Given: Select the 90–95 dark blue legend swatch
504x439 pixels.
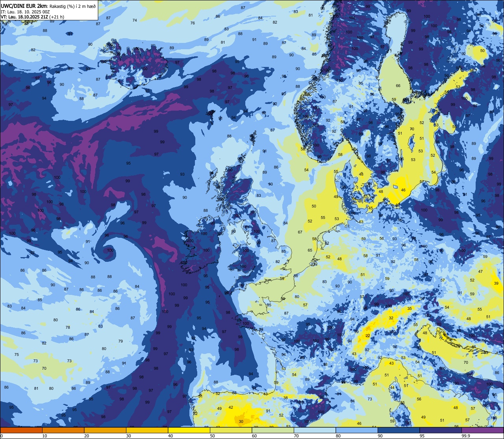Looking at the screenshot, I should pos(398,430).
